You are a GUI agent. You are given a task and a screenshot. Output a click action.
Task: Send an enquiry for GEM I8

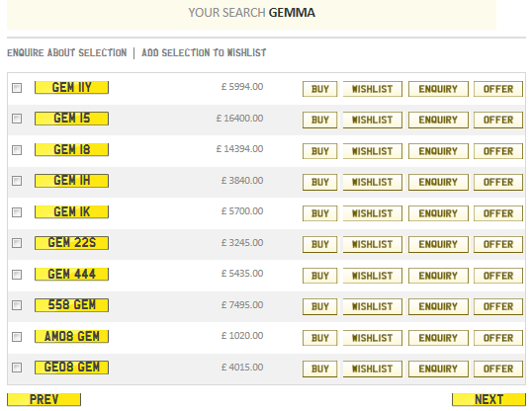438,151
